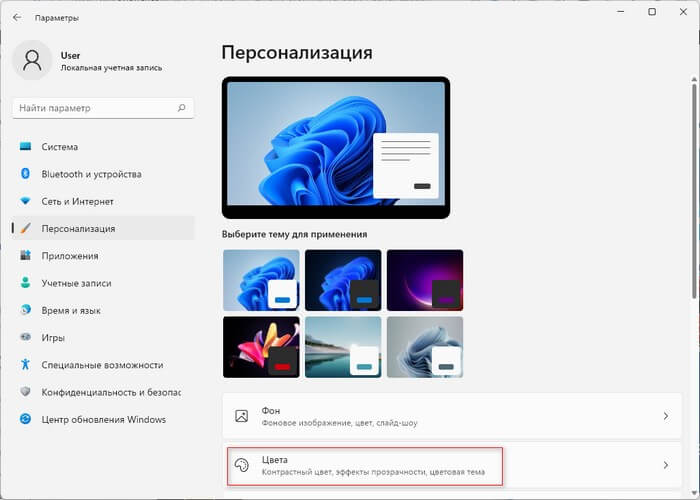Click the User account avatar icon
Image resolution: width=700 pixels, height=500 pixels.
[32, 60]
